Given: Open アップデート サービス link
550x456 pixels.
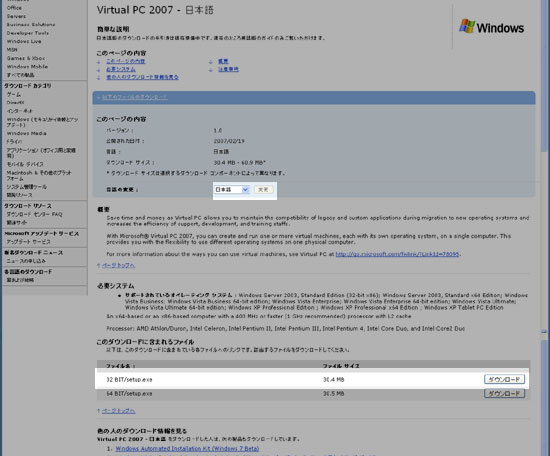Looking at the screenshot, I should click(x=28, y=242).
